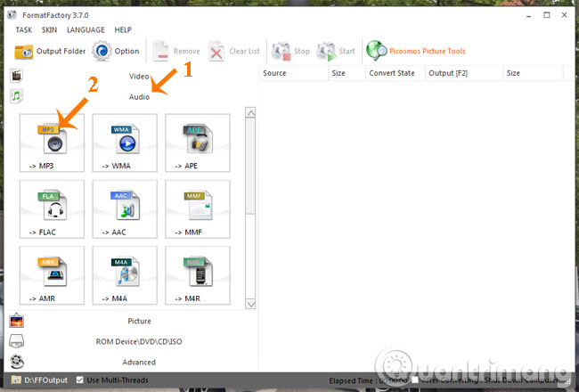The height and width of the screenshot is (392, 579).
Task: Click the D:\FFOutput folder icon in status bar
Action: (x=16, y=380)
